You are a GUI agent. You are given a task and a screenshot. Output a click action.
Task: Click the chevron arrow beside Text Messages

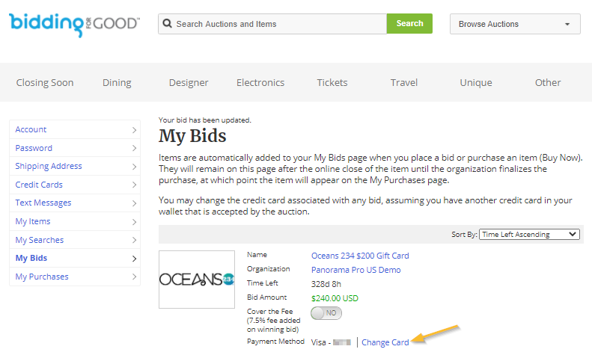coord(134,203)
